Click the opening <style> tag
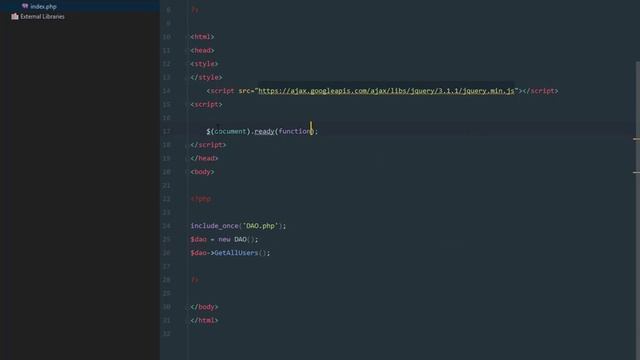 coord(204,64)
